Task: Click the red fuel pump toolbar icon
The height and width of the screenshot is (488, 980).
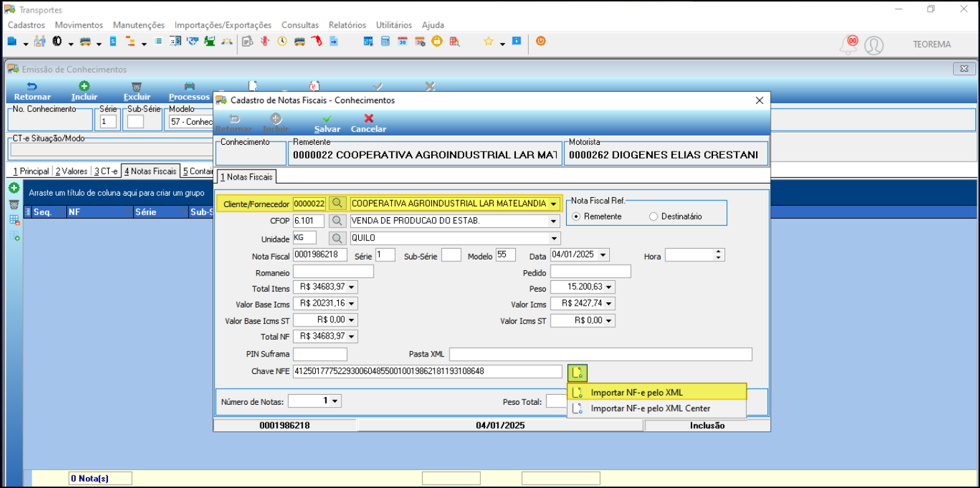Action: (317, 42)
